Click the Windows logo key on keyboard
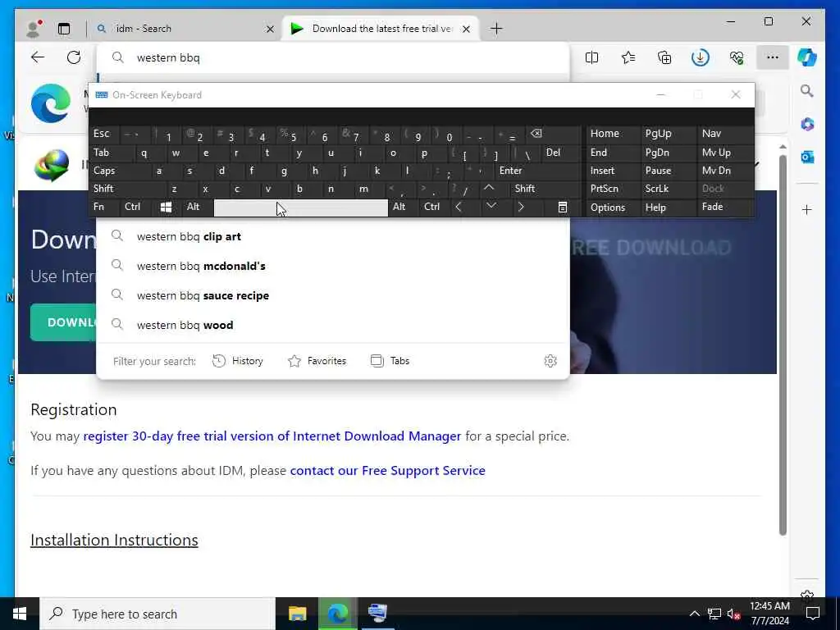 pos(166,208)
